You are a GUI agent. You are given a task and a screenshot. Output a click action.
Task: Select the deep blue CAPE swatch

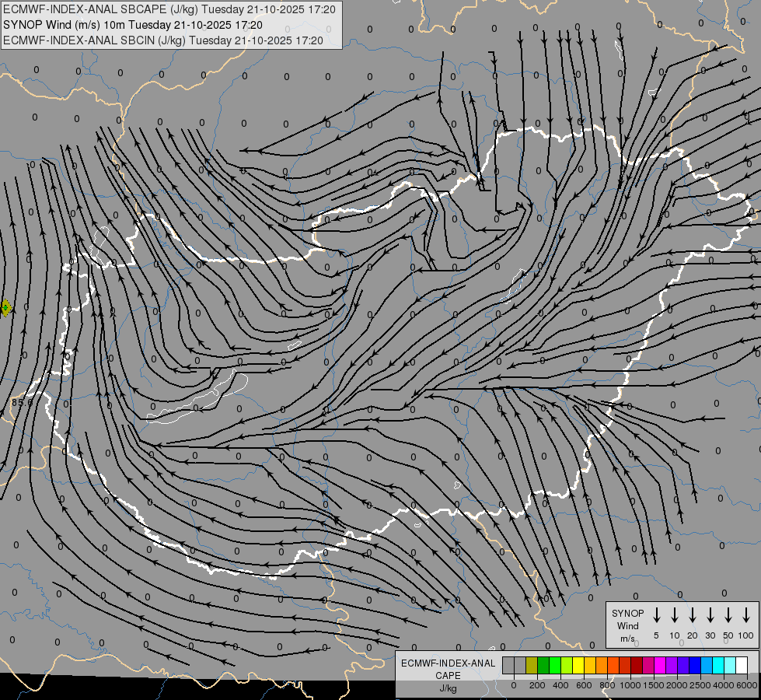point(696,665)
